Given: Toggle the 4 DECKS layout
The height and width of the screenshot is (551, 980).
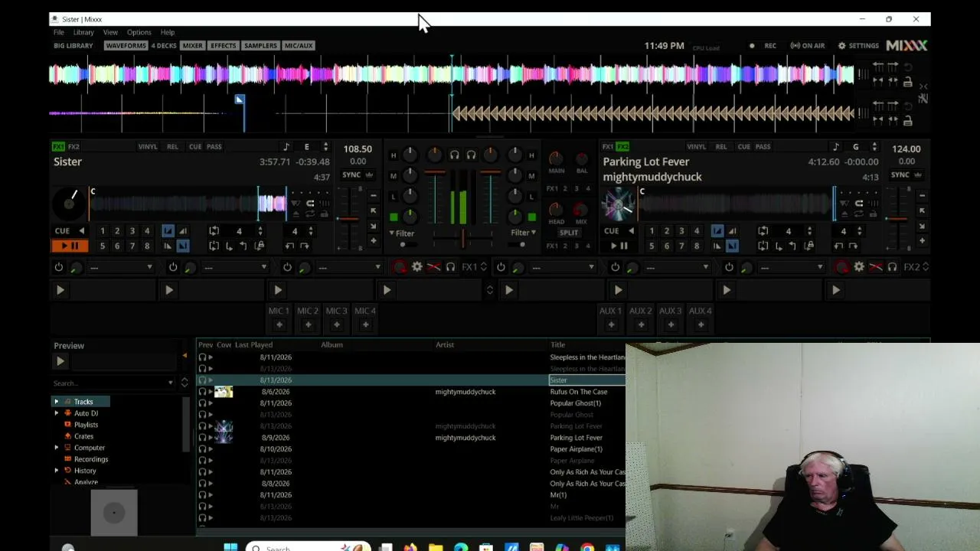Looking at the screenshot, I should pos(164,46).
